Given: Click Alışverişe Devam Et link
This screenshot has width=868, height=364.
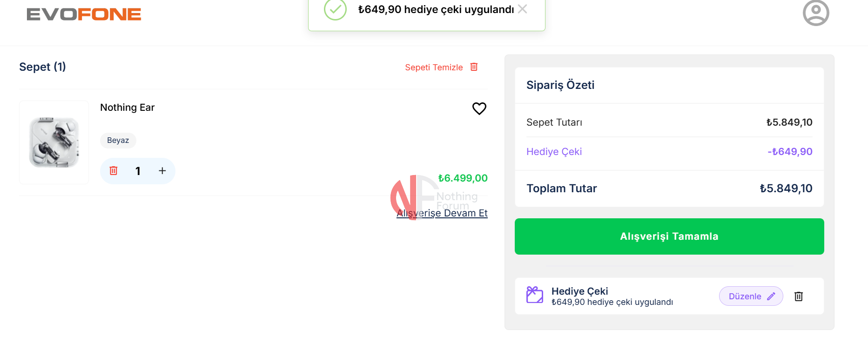Looking at the screenshot, I should tap(442, 213).
